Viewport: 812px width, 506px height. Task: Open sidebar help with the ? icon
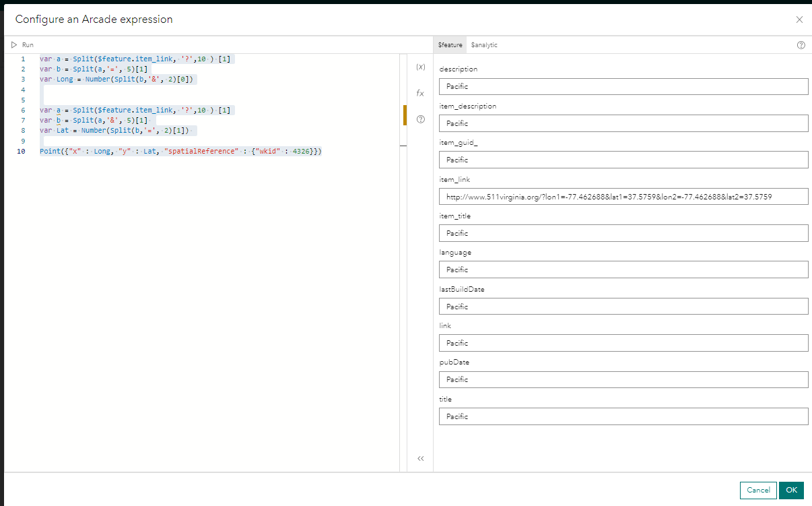[x=420, y=120]
